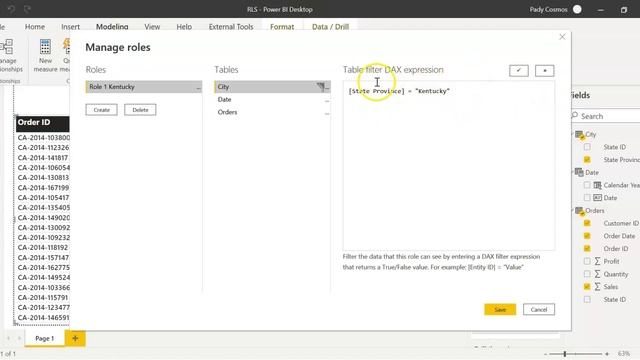Select order CA-2014-103800 in the table
640x360 pixels.
coord(44,138)
